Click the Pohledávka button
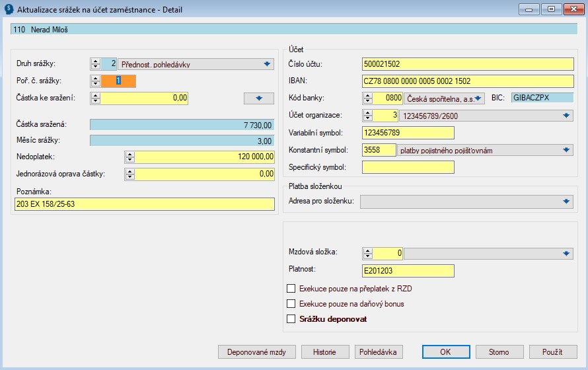This screenshot has width=588, height=370. 378,352
